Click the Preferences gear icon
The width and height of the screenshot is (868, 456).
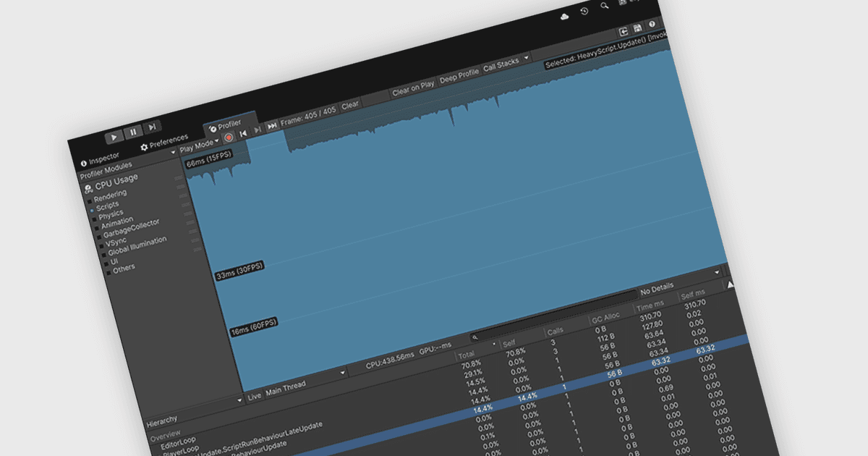pos(144,147)
